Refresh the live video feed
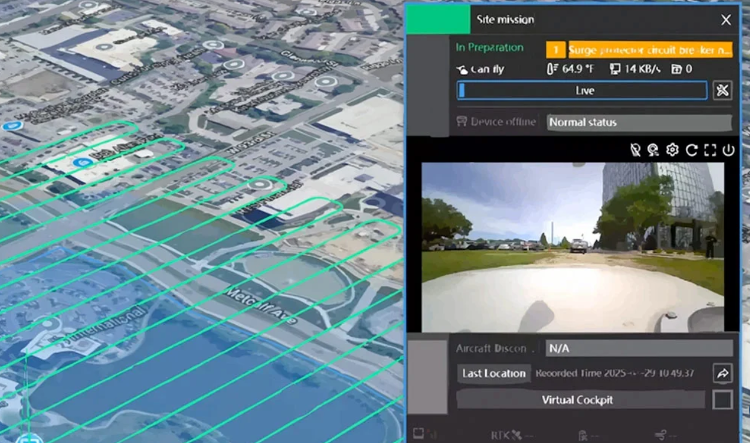750x443 pixels. tap(691, 150)
